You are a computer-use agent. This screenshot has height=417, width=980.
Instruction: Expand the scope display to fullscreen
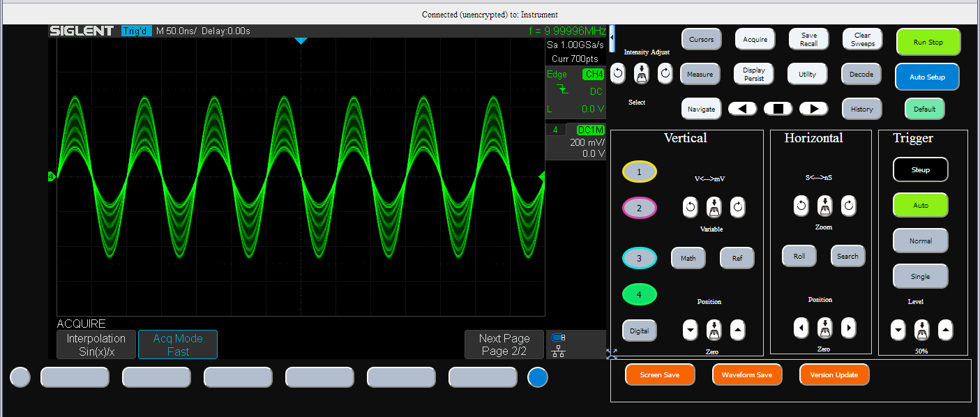click(612, 354)
